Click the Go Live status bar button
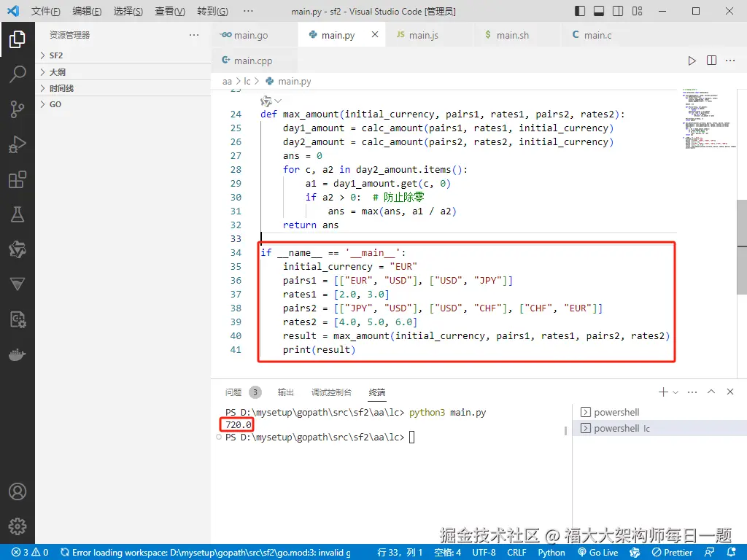The image size is (747, 560). click(x=597, y=553)
